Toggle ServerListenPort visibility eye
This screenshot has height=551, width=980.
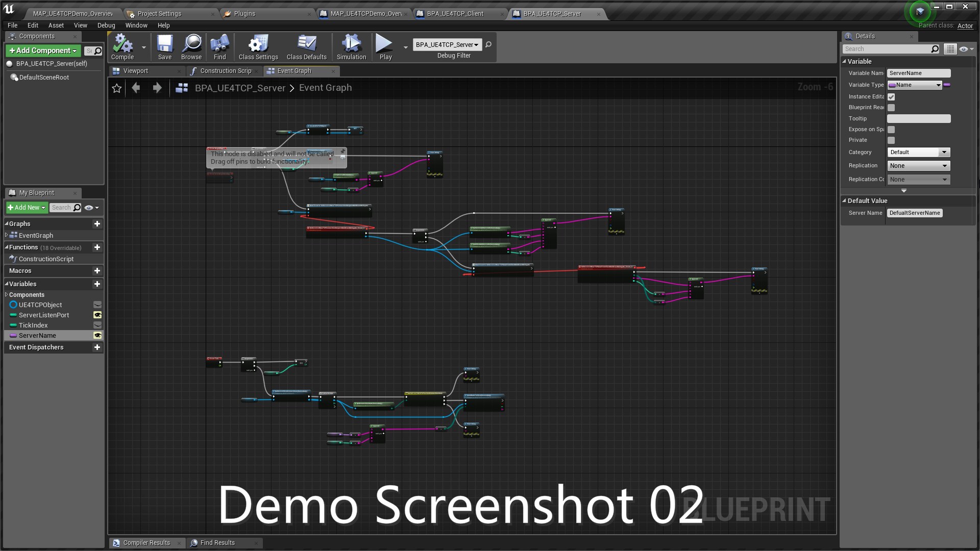(x=97, y=315)
